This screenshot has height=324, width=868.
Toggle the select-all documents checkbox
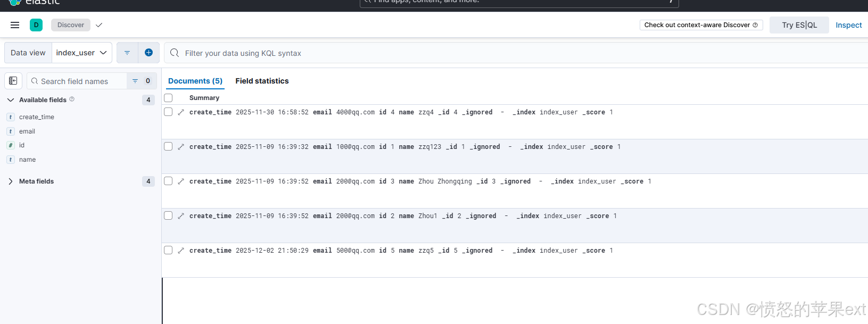tap(168, 98)
